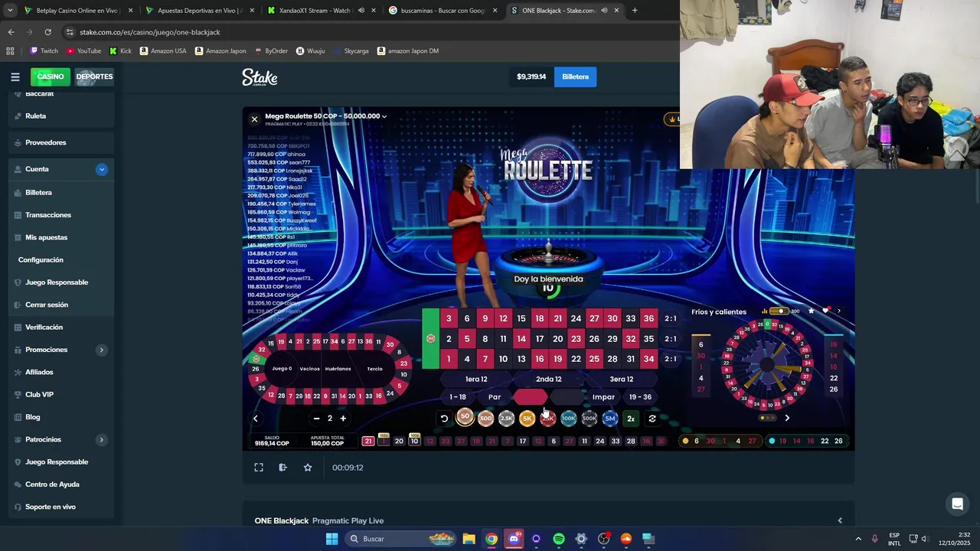Open Proveedores in the sidebar
This screenshot has width=980, height=551.
tap(45, 142)
